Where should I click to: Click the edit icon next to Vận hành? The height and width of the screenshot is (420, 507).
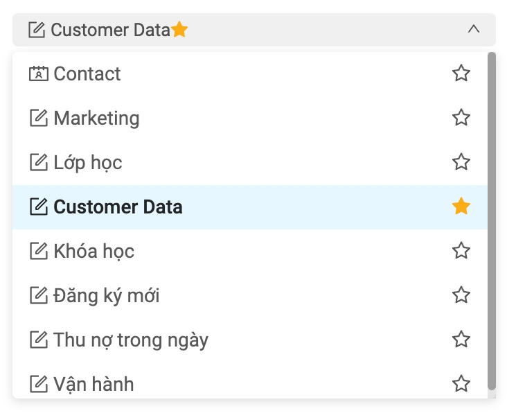[x=39, y=384]
